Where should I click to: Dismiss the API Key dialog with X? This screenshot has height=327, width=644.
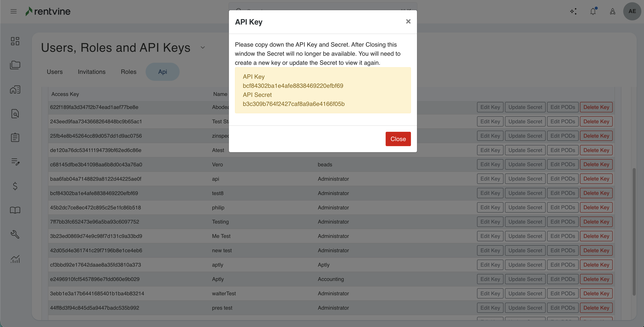408,22
